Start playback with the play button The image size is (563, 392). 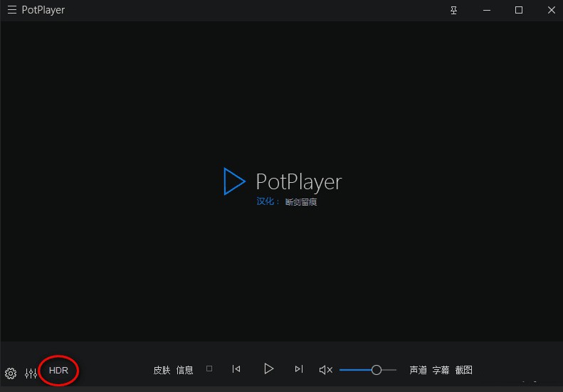(x=268, y=369)
